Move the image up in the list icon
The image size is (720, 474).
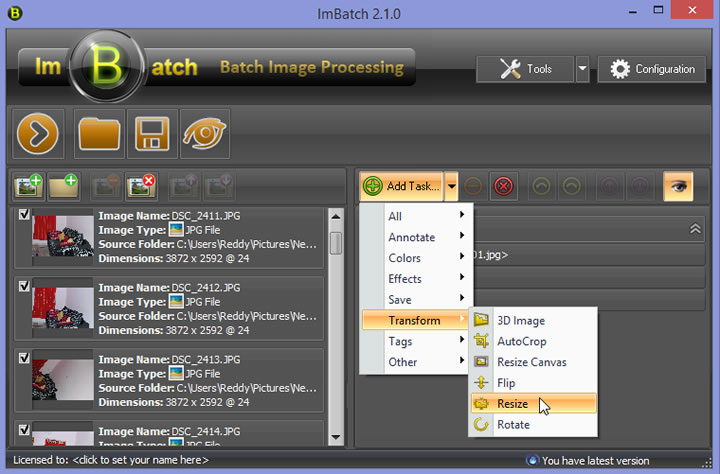coord(184,186)
